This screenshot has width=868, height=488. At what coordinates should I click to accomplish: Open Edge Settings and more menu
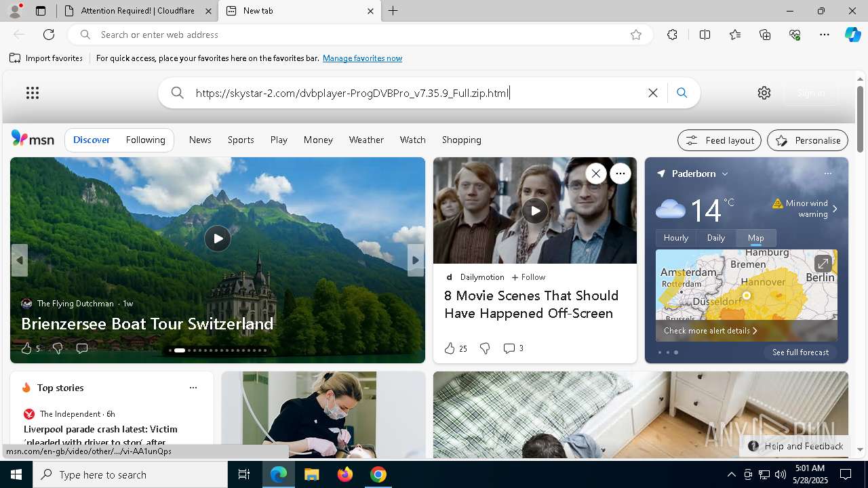825,35
